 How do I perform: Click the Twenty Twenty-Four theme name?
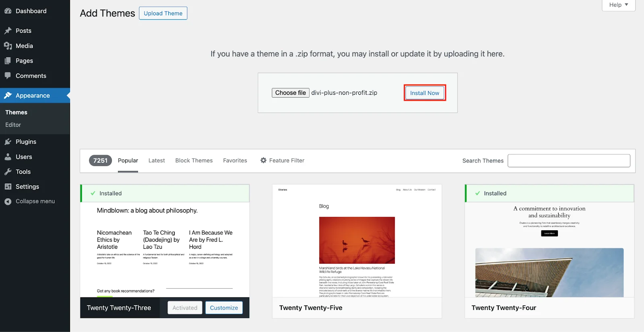[504, 308]
